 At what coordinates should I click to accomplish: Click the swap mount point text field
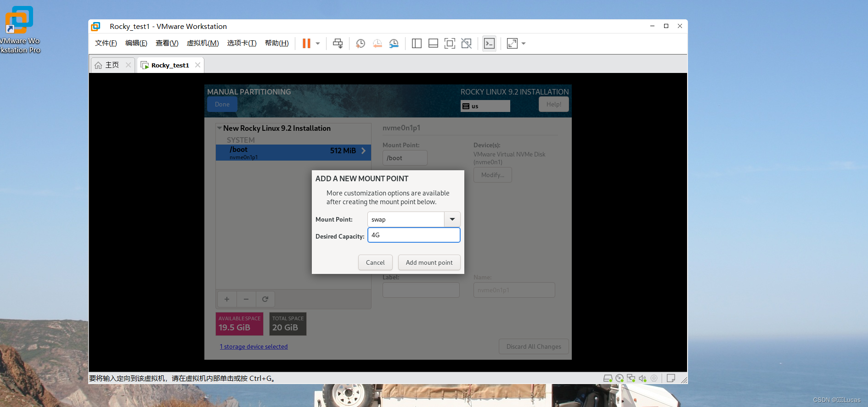406,219
